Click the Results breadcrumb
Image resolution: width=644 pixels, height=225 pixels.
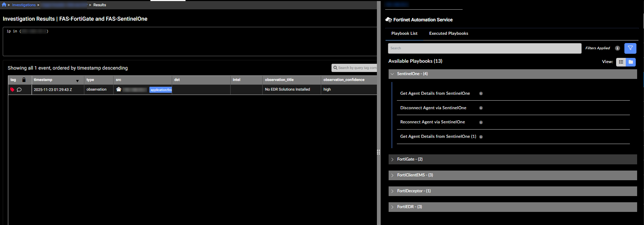pos(99,5)
